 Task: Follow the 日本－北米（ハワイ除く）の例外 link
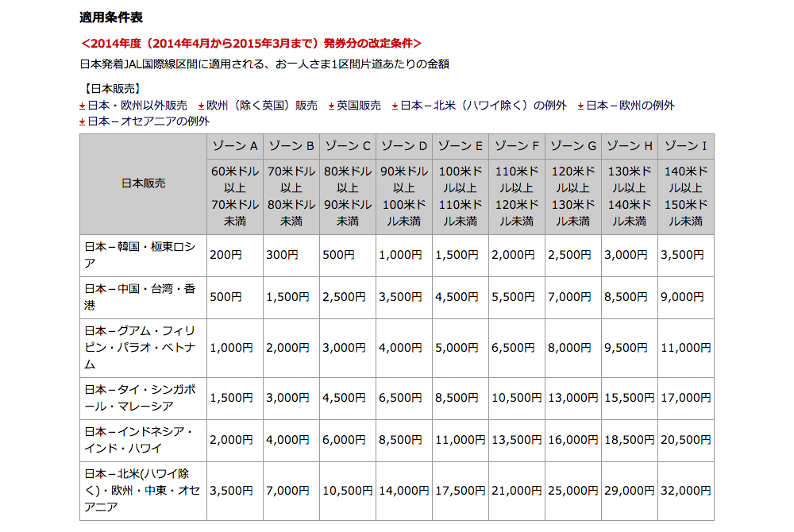[484, 106]
